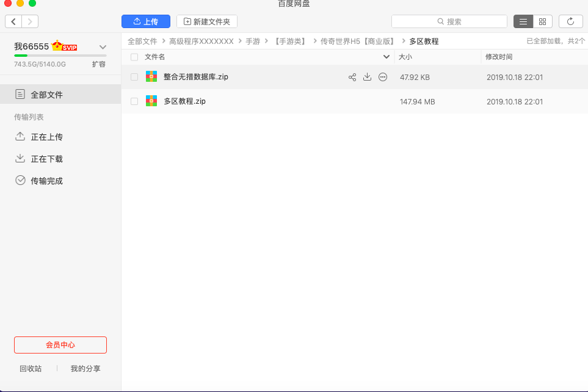
Task: Minimize the window with yellow button
Action: click(x=20, y=3)
